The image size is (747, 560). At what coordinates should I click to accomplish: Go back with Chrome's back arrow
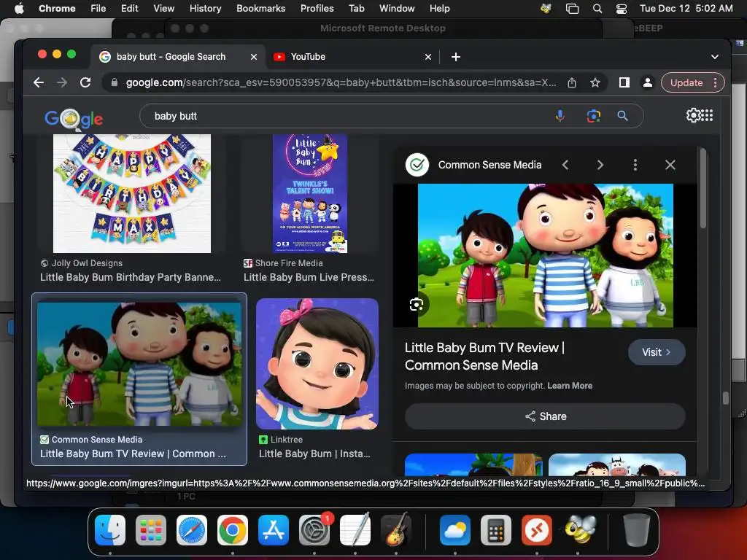click(39, 82)
